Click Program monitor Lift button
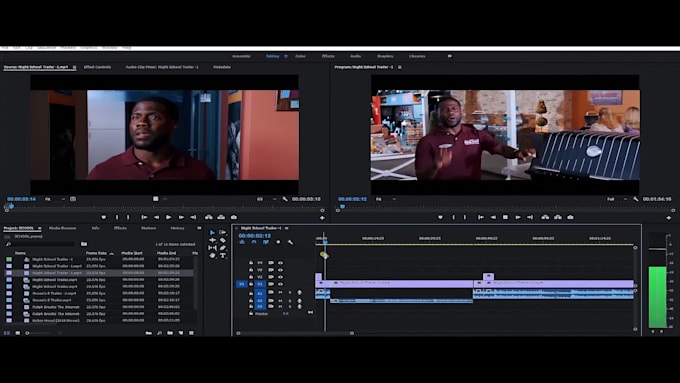Image resolution: width=680 pixels, height=383 pixels. [x=545, y=217]
